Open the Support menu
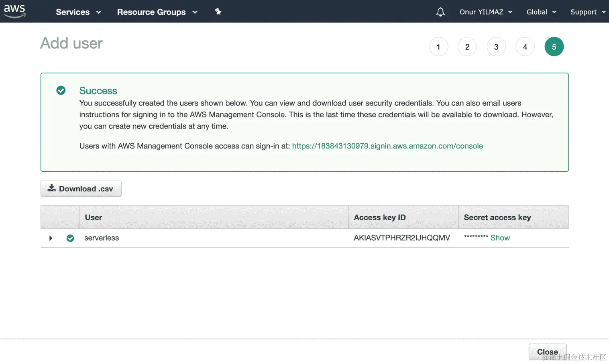Image resolution: width=609 pixels, height=364 pixels. pos(587,12)
